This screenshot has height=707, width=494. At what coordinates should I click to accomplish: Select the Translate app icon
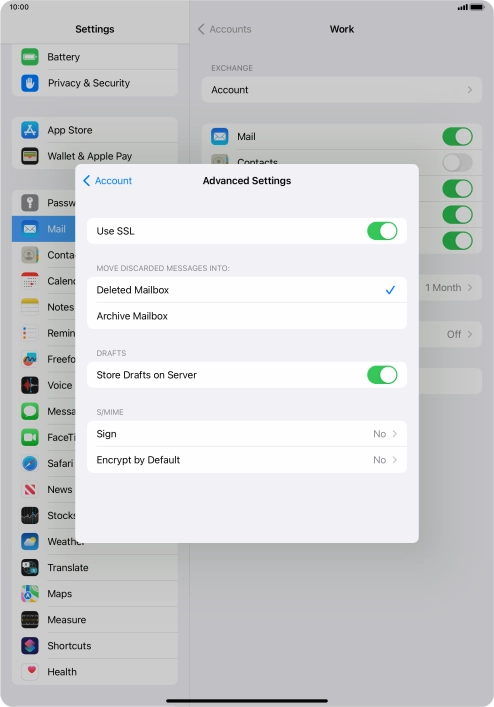[30, 567]
